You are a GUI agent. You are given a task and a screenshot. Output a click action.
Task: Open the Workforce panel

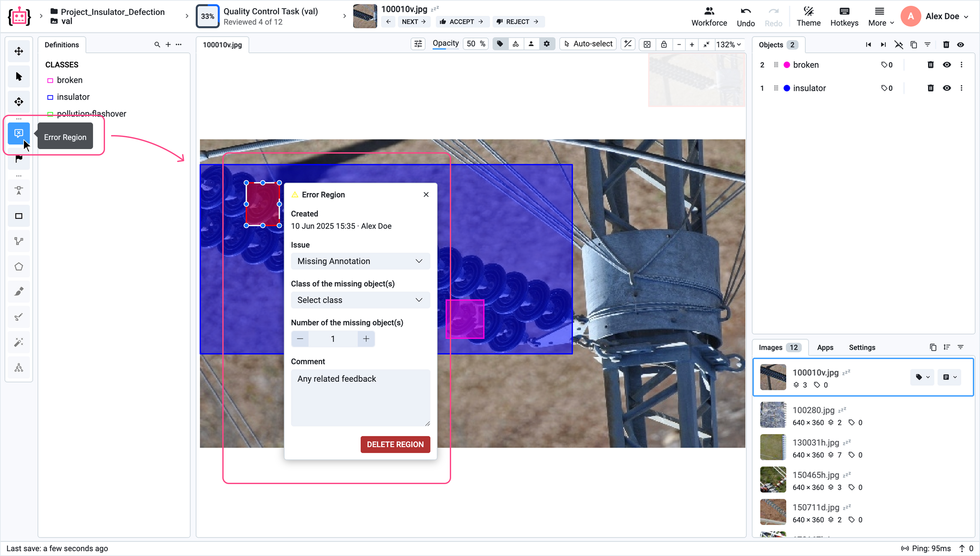click(709, 17)
